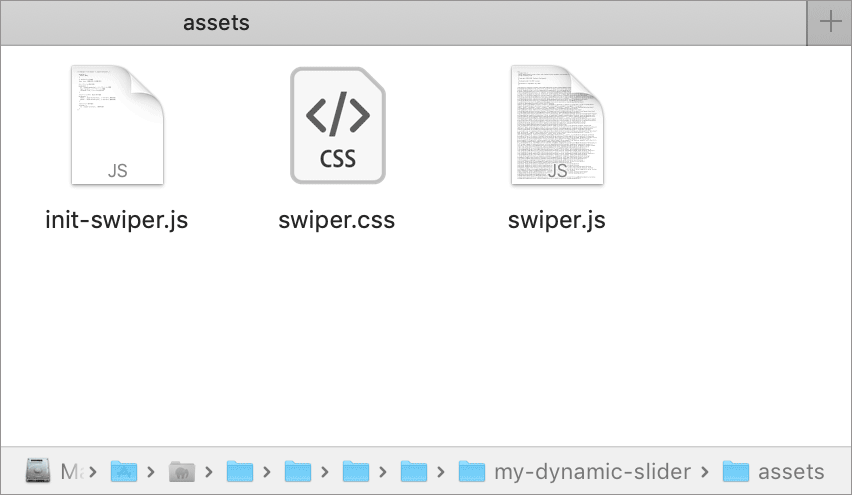
Task: Click the Macintosh HD disk icon in path bar
Action: point(39,471)
